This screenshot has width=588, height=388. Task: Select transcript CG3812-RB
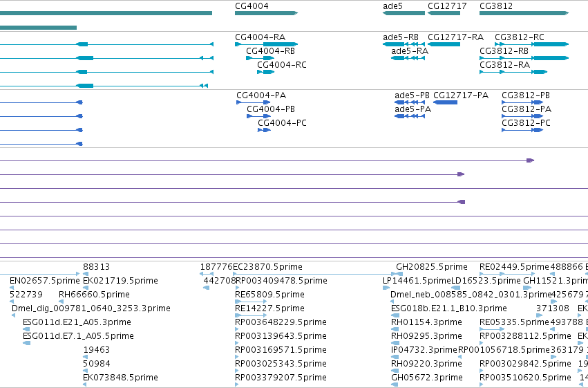pyautogui.click(x=524, y=58)
